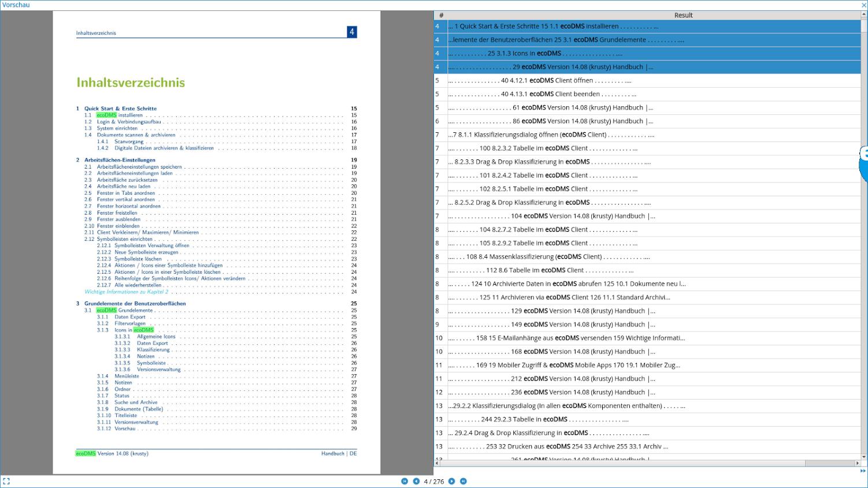
Task: Click TOC entry '2.5 Fenster in Tabs anordnen' in the preview
Action: click(120, 193)
